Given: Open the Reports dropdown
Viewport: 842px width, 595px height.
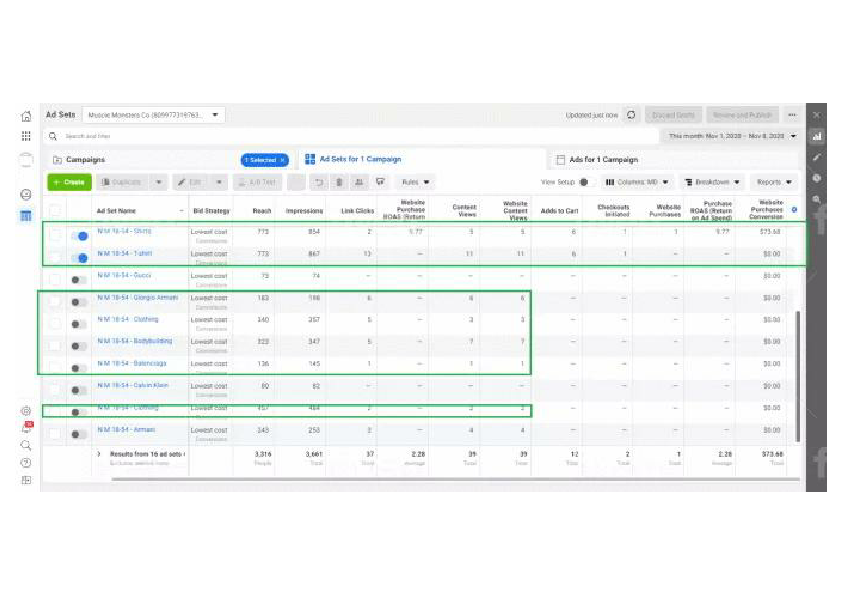Looking at the screenshot, I should (774, 182).
